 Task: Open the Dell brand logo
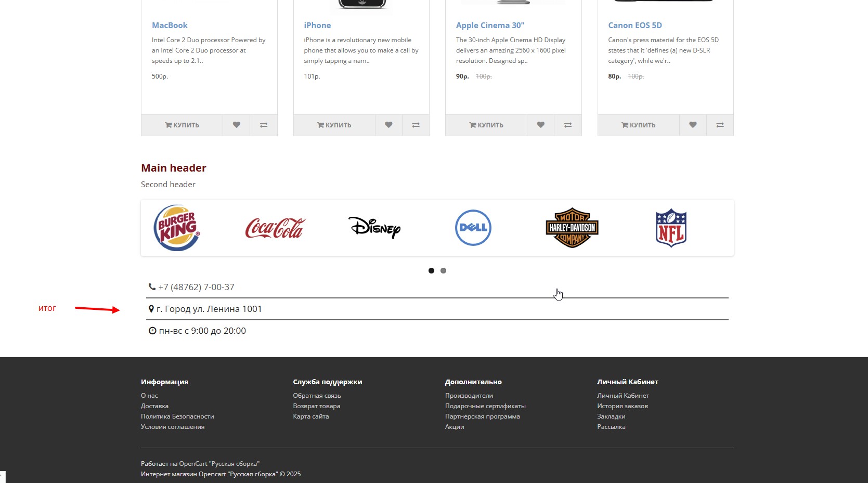[x=473, y=228]
